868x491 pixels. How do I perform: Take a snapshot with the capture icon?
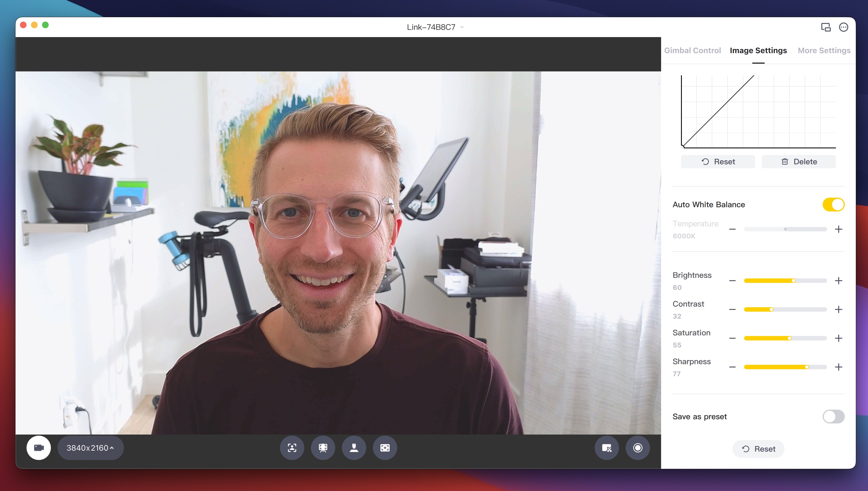tap(606, 448)
